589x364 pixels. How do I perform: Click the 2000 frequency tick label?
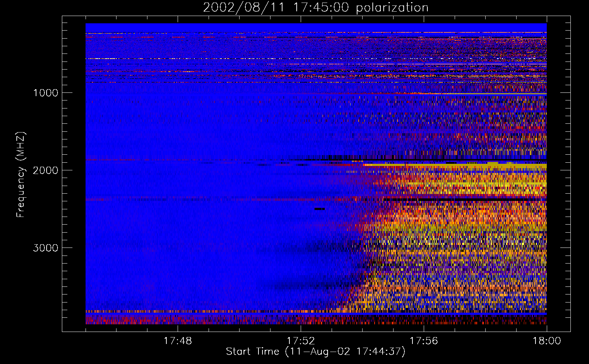pyautogui.click(x=46, y=170)
